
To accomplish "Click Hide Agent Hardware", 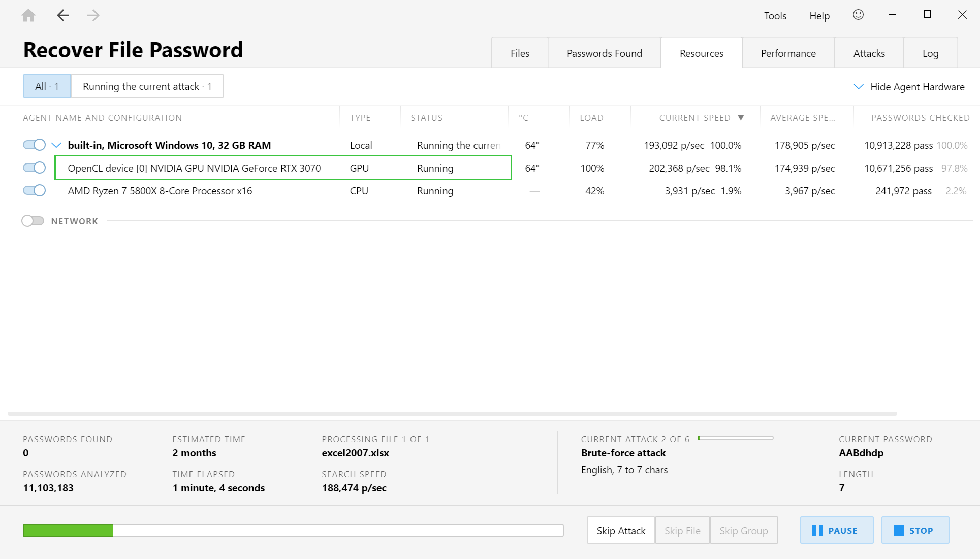I will (909, 87).
